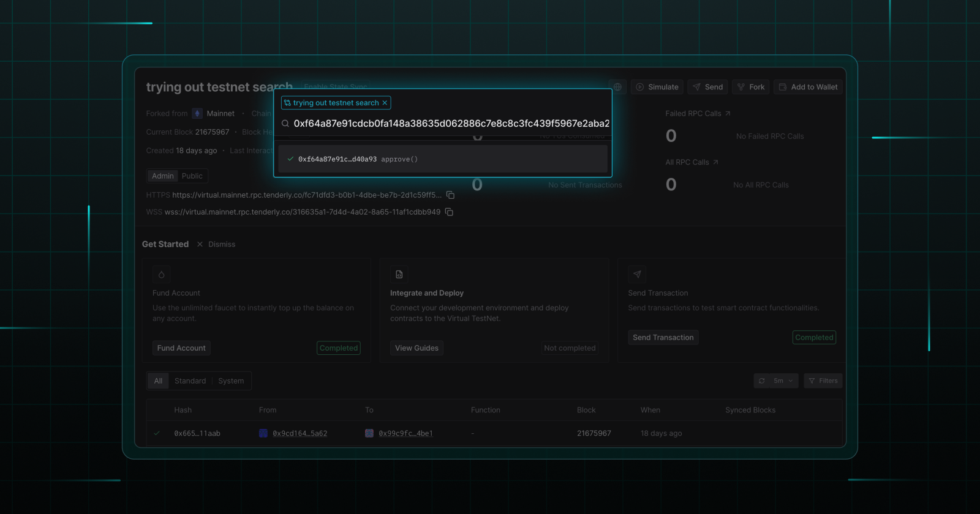Screen dimensions: 980x514
Task: Click the arrow icon beside Failed RPC Calls
Action: tap(728, 113)
